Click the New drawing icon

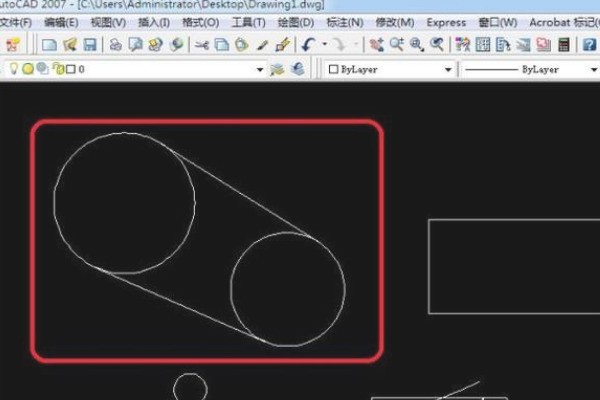[49, 44]
